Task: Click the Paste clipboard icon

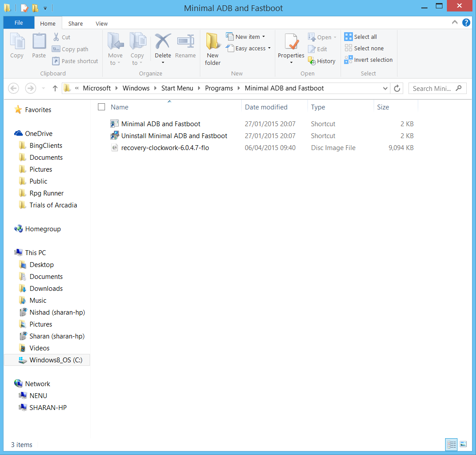Action: pos(39,41)
